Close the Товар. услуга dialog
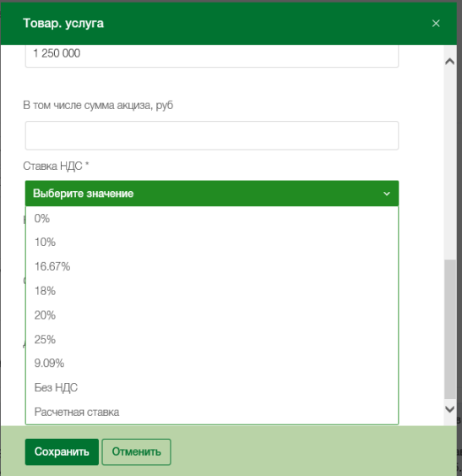Viewport: 462px width, 476px height. coord(436,24)
